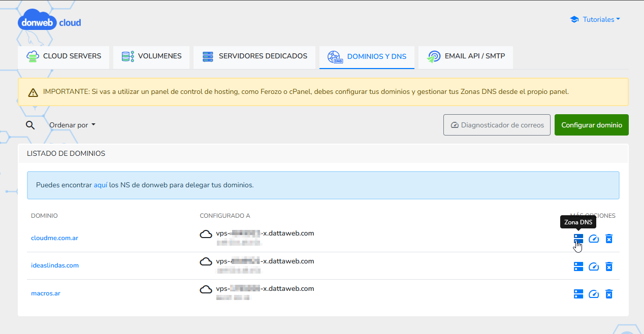Open the diagnostic gauge icon for cloudme.com.ar
This screenshot has height=334, width=644.
(594, 239)
